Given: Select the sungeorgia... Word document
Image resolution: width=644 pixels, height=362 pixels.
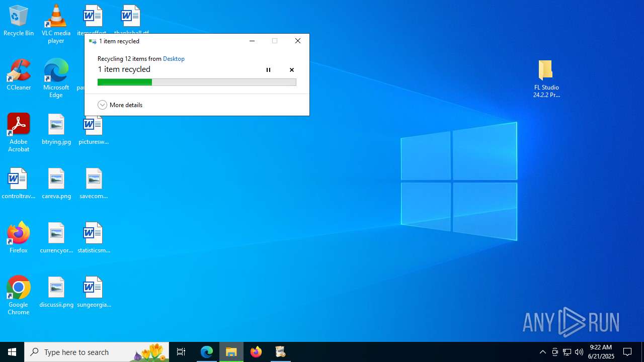Looking at the screenshot, I should [94, 293].
